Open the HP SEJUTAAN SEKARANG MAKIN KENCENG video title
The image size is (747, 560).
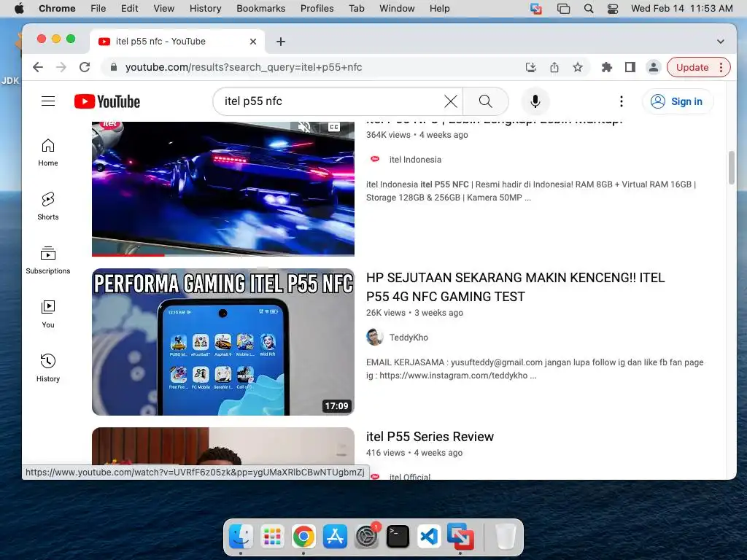coord(515,287)
